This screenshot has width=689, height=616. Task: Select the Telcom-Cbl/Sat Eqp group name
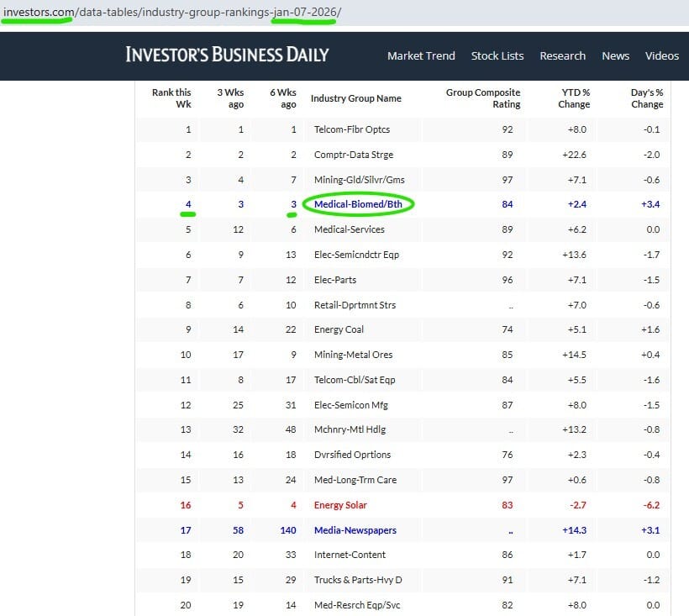[x=355, y=380]
